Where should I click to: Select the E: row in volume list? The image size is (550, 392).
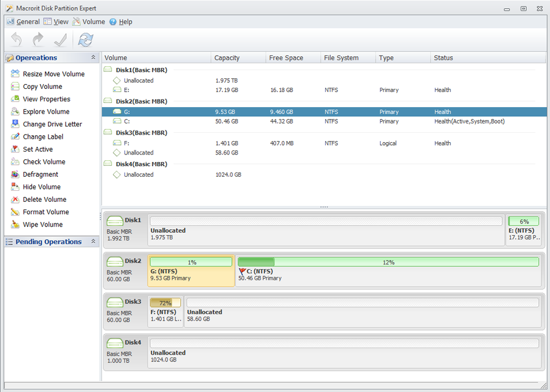coord(324,90)
